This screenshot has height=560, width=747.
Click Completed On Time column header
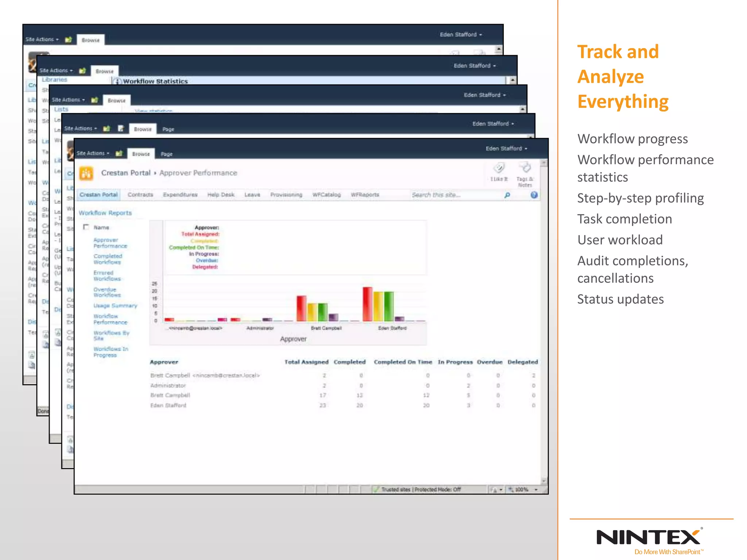(403, 362)
